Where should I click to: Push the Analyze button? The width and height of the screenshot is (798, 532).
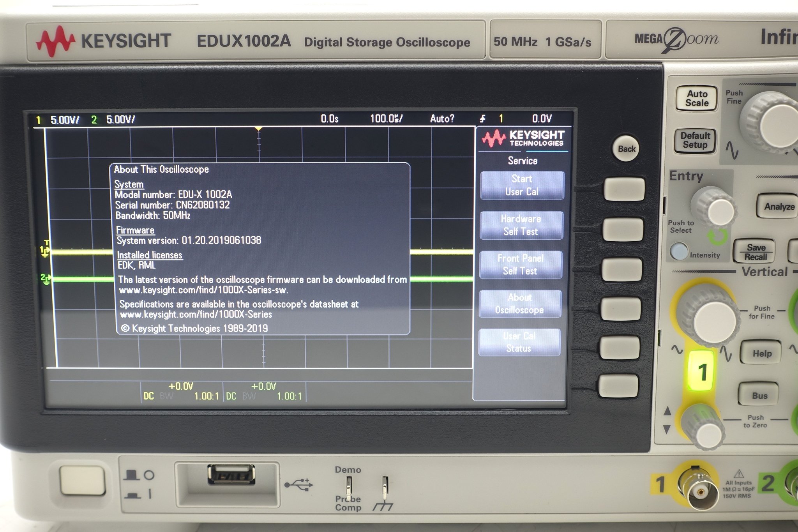click(779, 207)
